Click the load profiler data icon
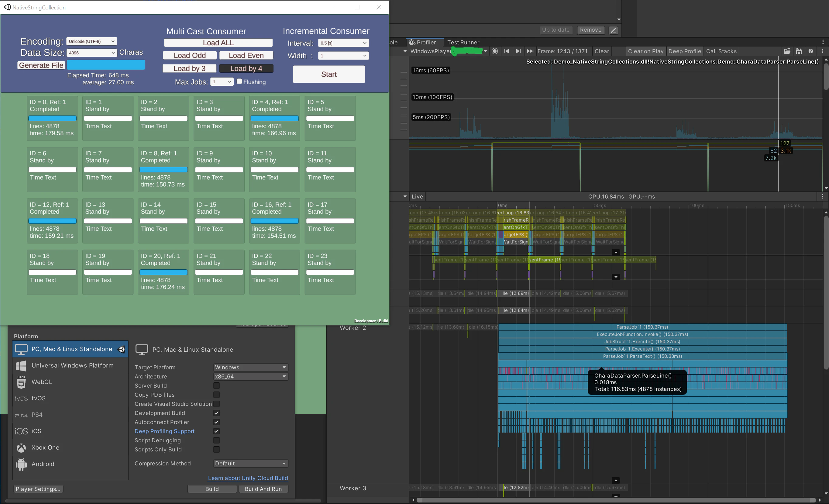Image resolution: width=829 pixels, height=504 pixels. 787,51
